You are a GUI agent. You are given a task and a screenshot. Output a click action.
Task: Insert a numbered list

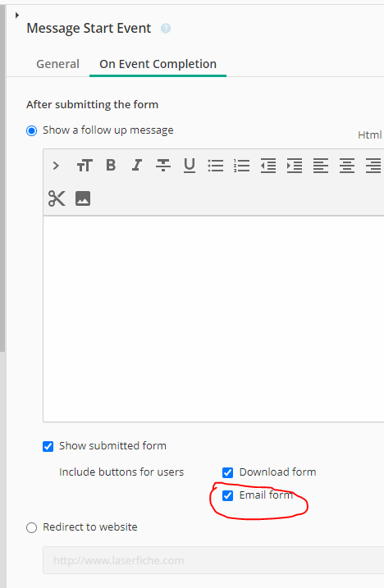242,166
